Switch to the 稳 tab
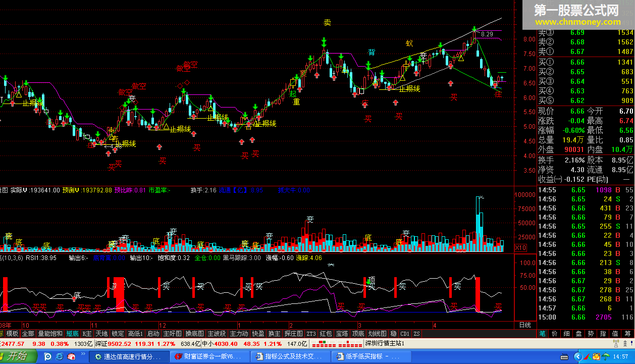The height and width of the screenshot is (364, 635). pos(393,334)
